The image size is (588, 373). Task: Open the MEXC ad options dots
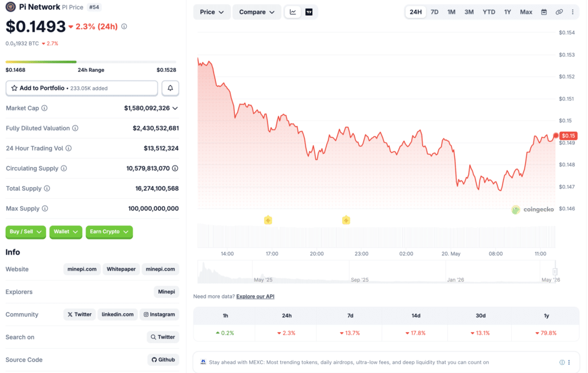pyautogui.click(x=569, y=363)
